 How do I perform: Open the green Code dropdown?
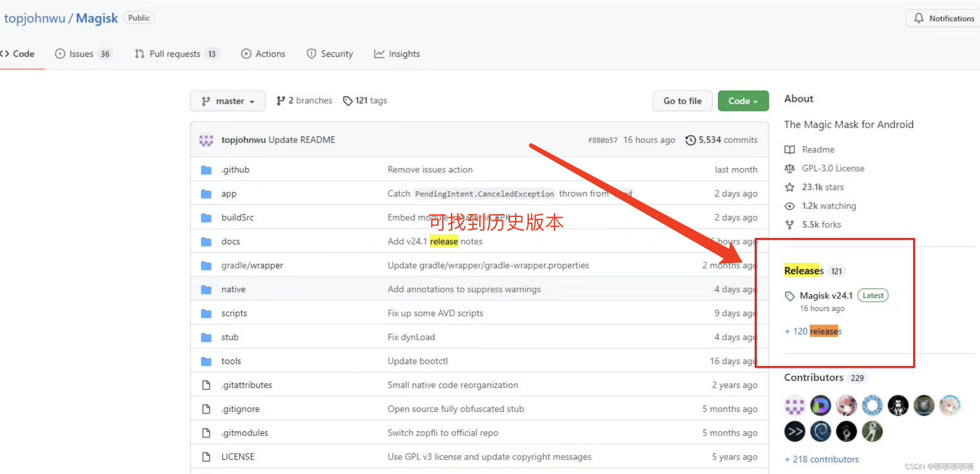coord(743,101)
